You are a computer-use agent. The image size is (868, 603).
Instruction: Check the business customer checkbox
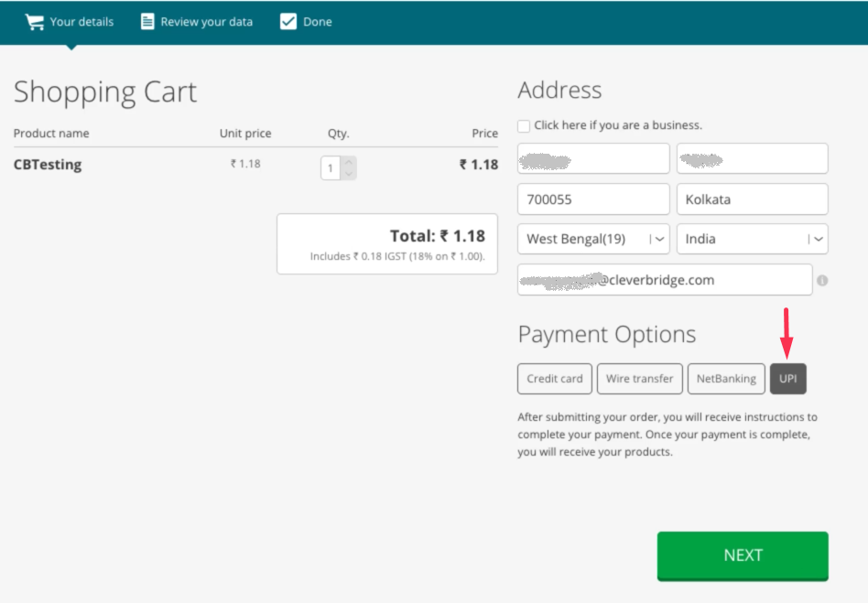coord(523,125)
